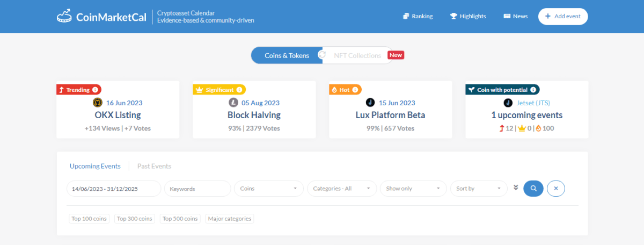
Task: Select the Upcoming Events tab
Action: pos(95,166)
